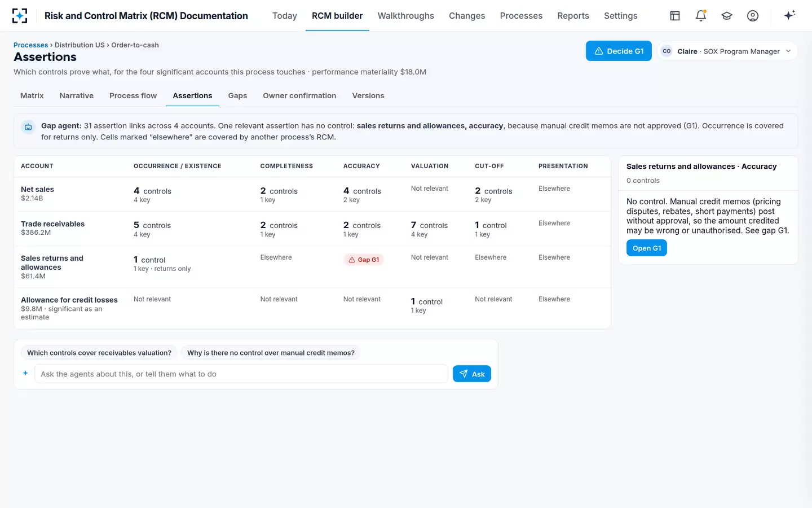The width and height of the screenshot is (812, 508).
Task: Open the Settings tab
Action: (620, 16)
